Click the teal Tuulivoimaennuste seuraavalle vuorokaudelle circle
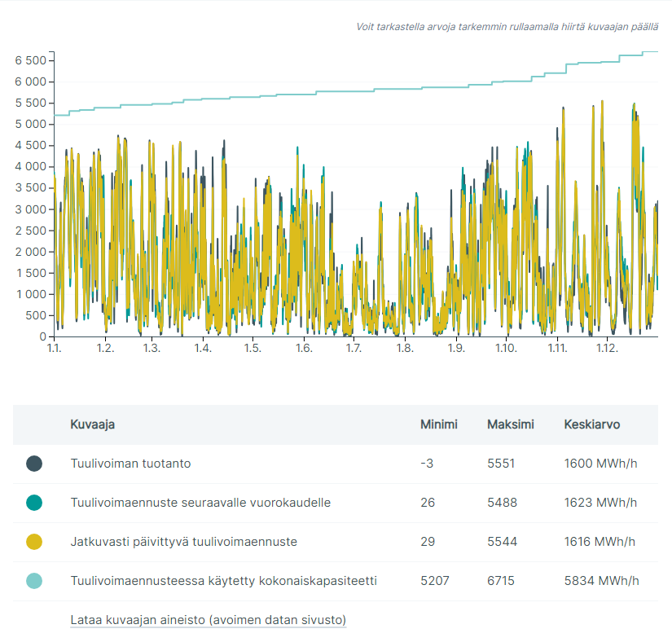The height and width of the screenshot is (642, 672). click(x=34, y=503)
